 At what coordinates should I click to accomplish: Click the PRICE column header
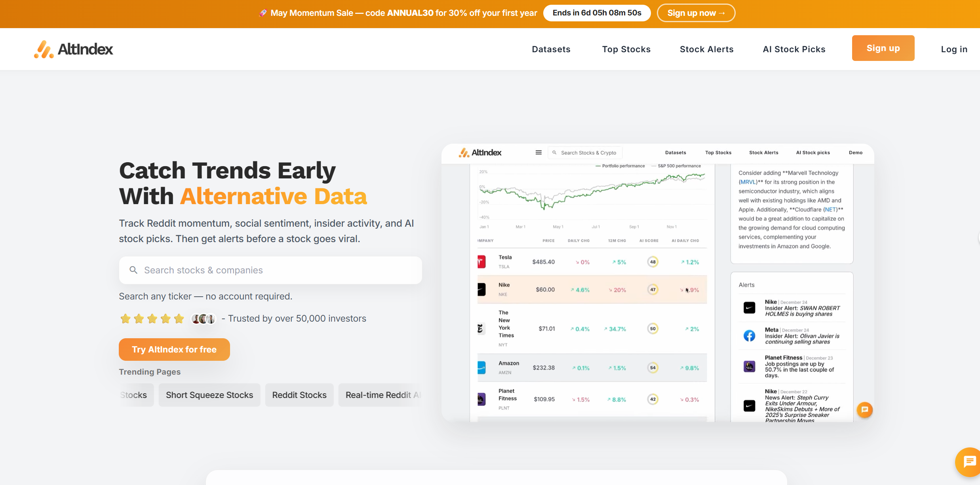click(548, 241)
